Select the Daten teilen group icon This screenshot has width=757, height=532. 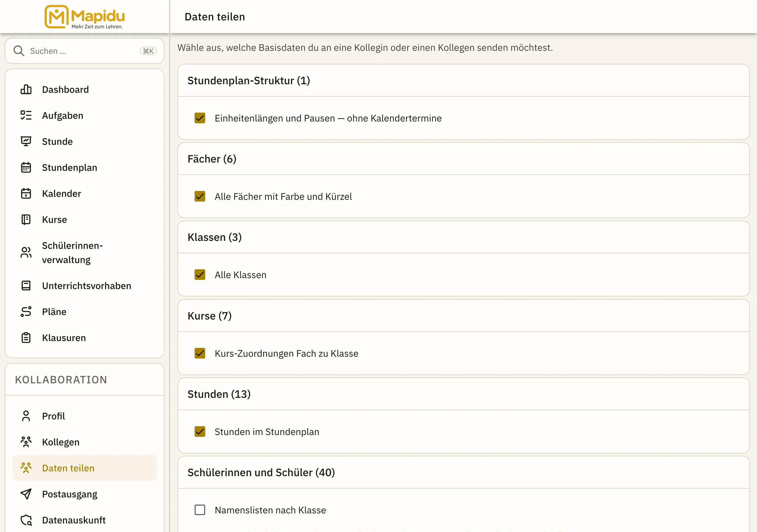pos(26,468)
